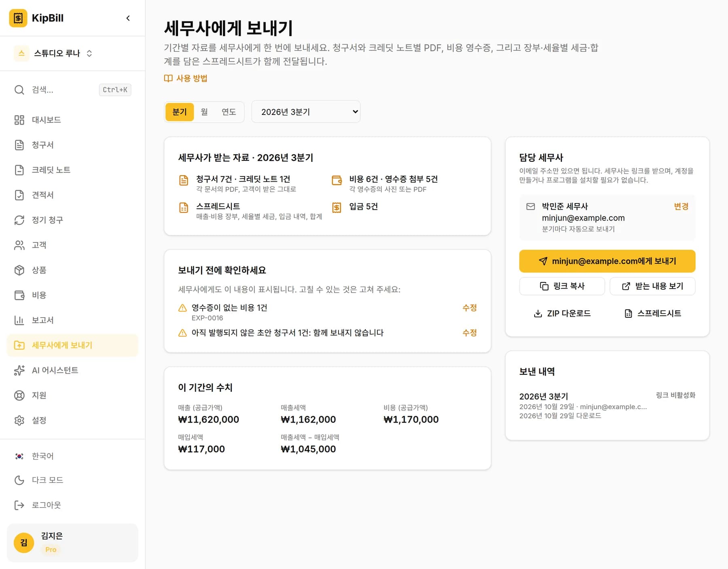Send to minjun@example.com에게 보내기
The width and height of the screenshot is (728, 569).
tap(607, 261)
